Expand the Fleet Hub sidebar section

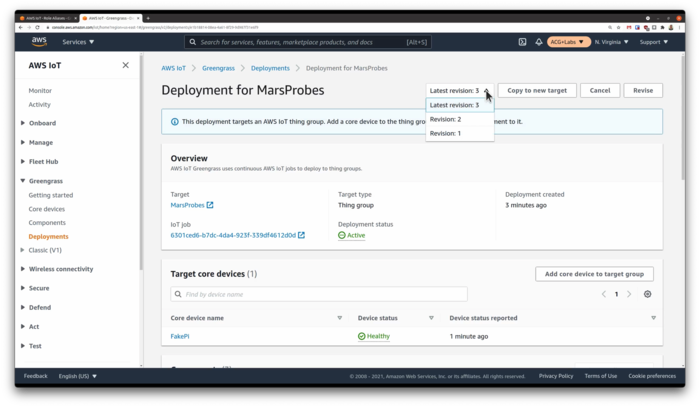(x=22, y=162)
